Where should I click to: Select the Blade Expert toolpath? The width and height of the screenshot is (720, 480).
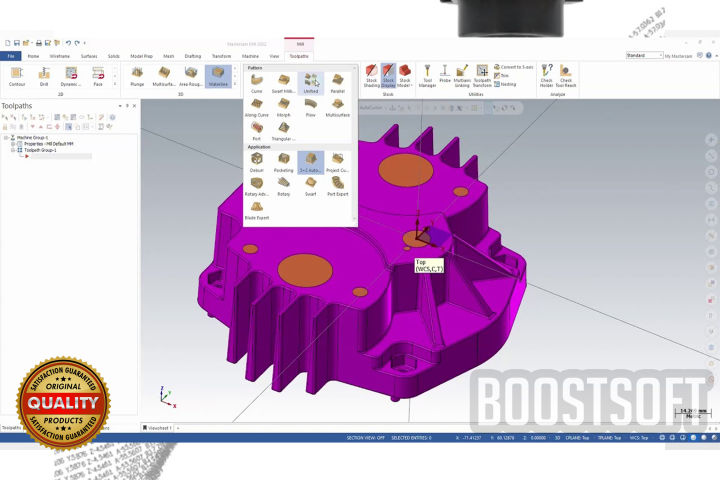coord(257,210)
